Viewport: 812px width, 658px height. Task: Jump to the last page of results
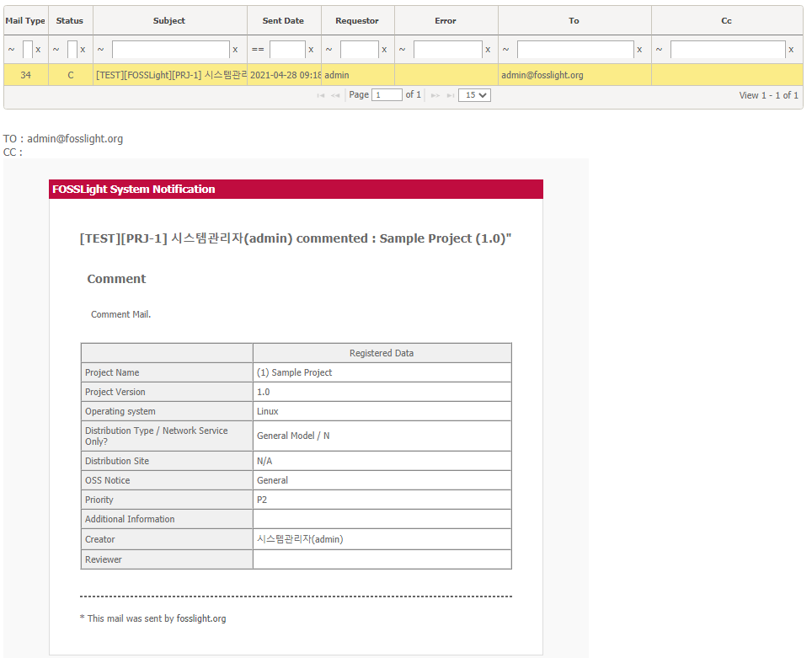point(451,95)
